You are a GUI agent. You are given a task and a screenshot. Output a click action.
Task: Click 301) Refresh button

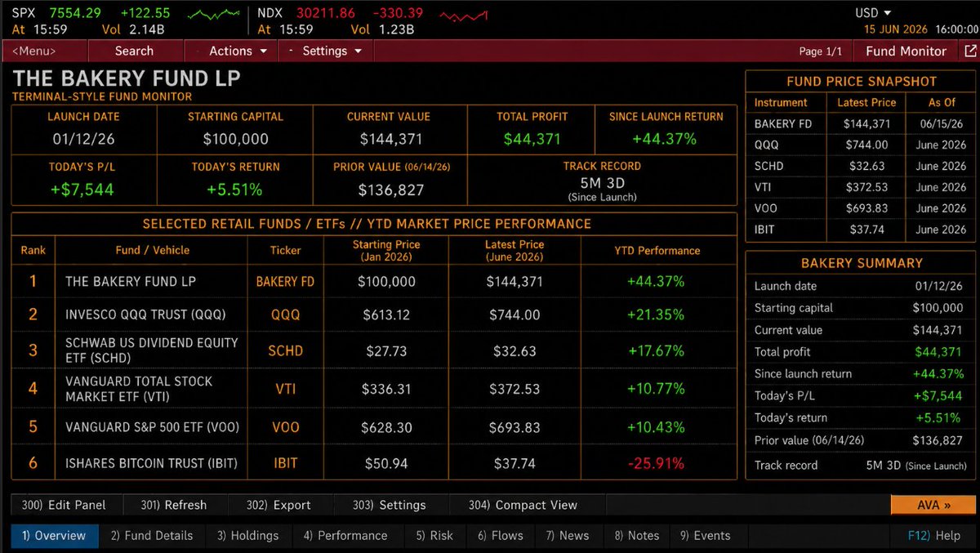tap(173, 505)
